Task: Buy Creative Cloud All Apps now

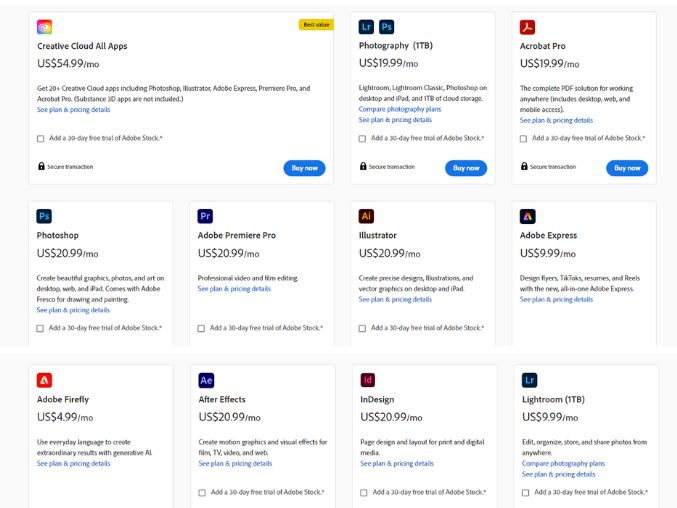Action: (x=304, y=168)
